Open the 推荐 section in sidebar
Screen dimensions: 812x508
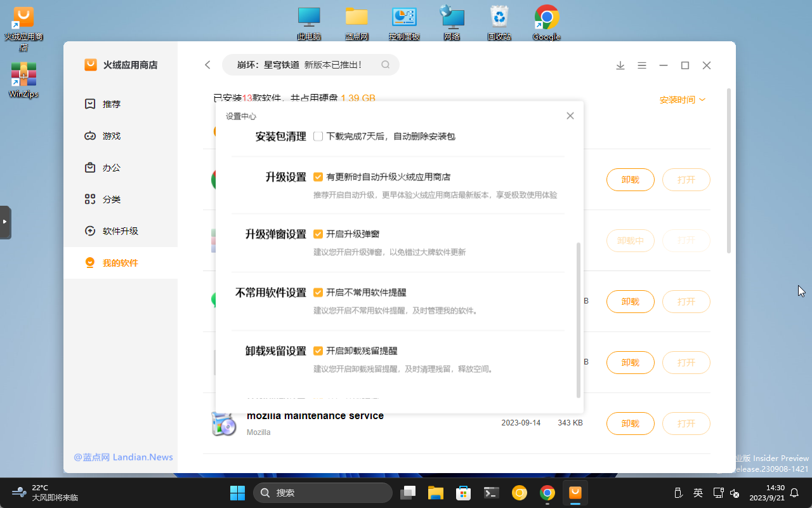tap(121, 104)
